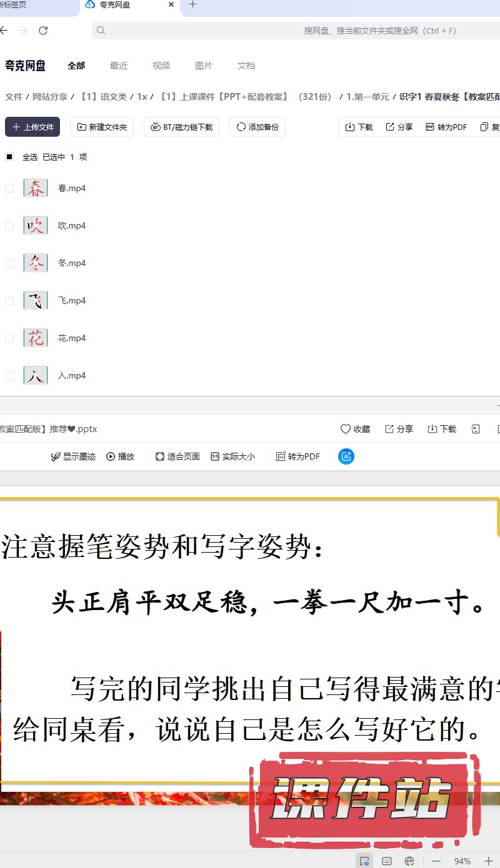Favorite the file with 收藏 heart icon
500x868 pixels.
354,429
